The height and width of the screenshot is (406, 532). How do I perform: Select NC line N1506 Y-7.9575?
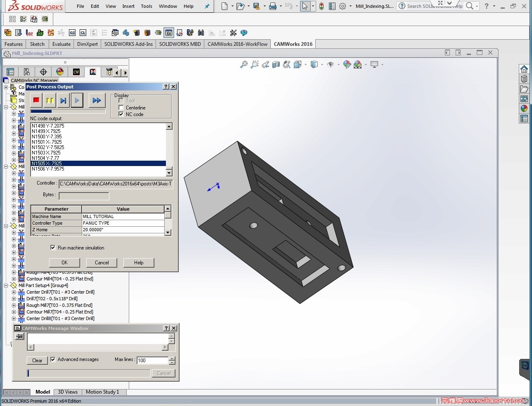[x=98, y=169]
